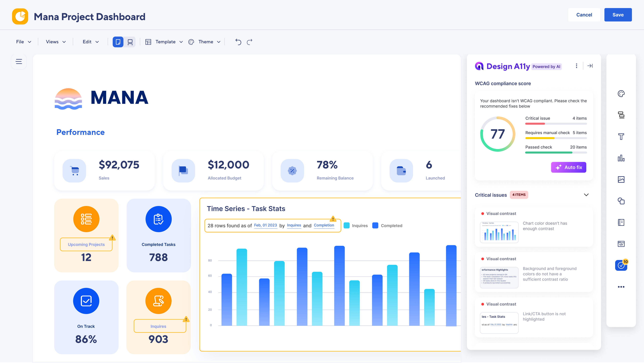This screenshot has width=644, height=363.
Task: Open the chart contrast issue thumbnail
Action: 499,232
